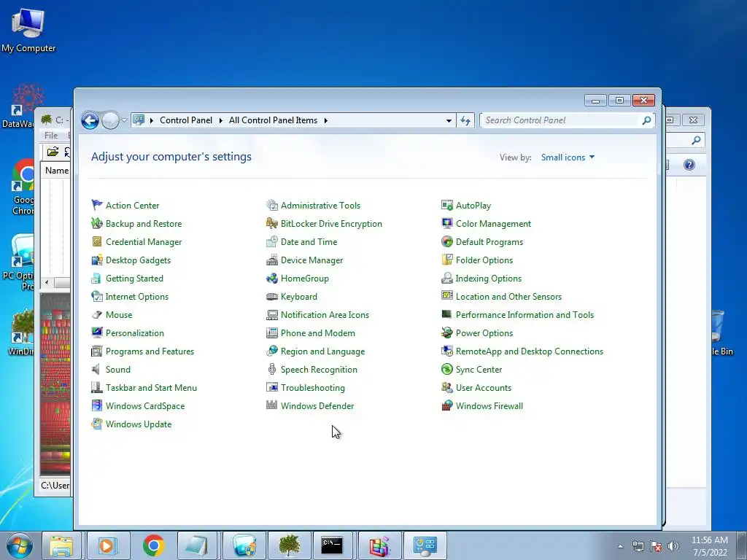Select the Control Panel breadcrumb
Image resolution: width=747 pixels, height=560 pixels.
(x=186, y=120)
